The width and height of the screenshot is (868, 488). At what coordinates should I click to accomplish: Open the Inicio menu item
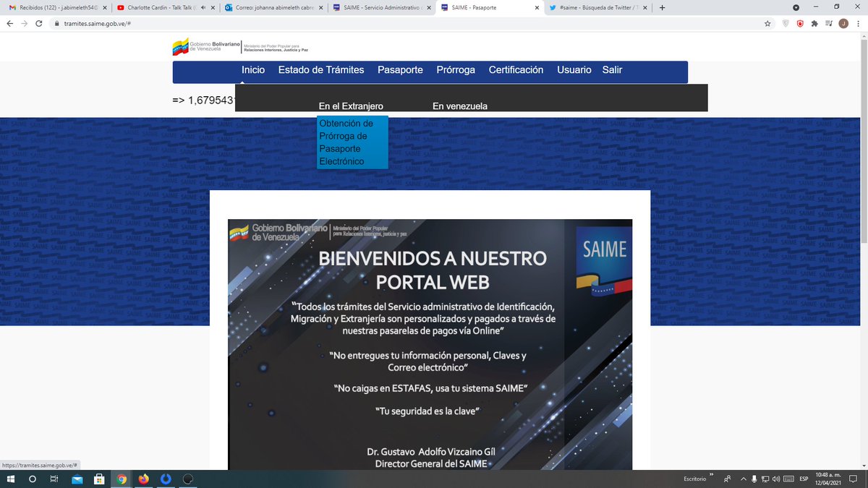[253, 70]
